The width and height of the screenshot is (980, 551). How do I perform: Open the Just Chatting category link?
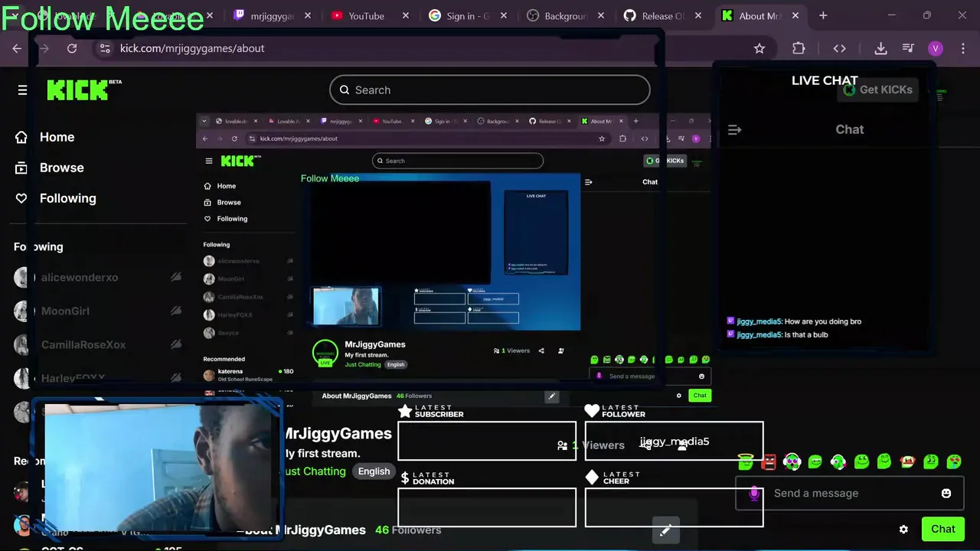[315, 471]
